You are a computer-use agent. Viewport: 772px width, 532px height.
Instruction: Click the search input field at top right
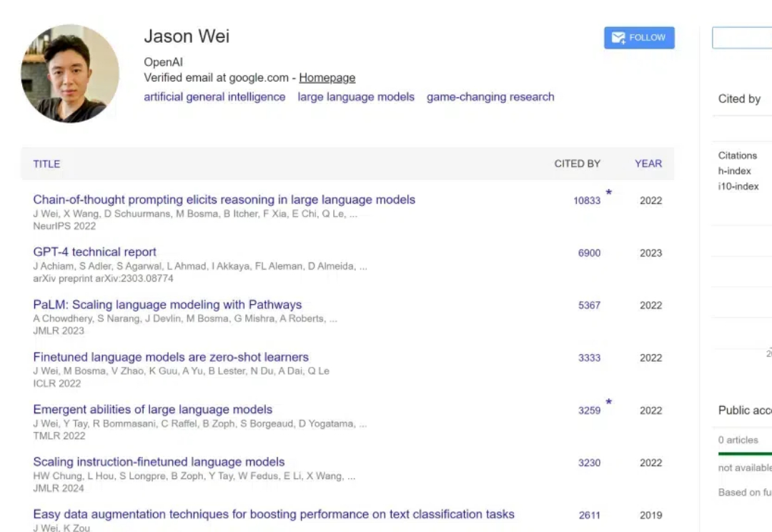[742, 38]
